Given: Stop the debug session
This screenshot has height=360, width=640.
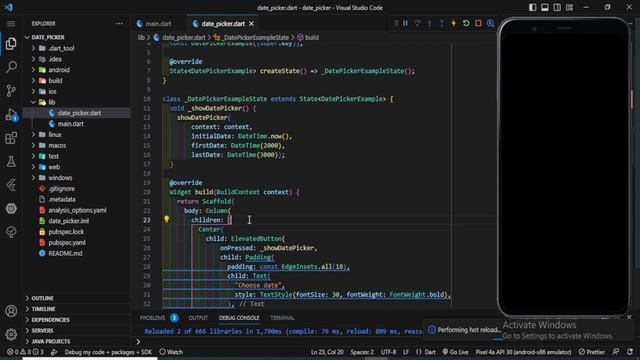Looking at the screenshot, I should 478,23.
